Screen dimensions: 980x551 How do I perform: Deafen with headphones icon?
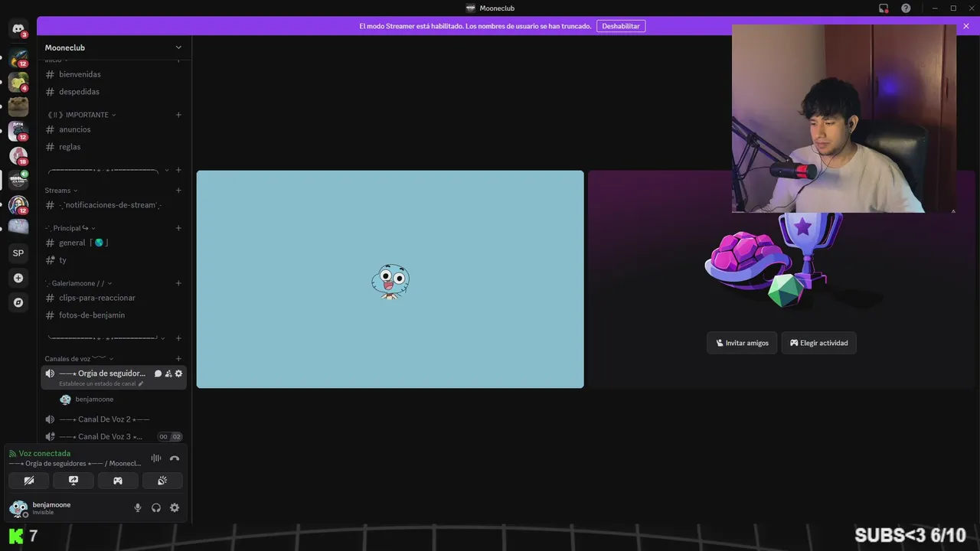coord(156,507)
